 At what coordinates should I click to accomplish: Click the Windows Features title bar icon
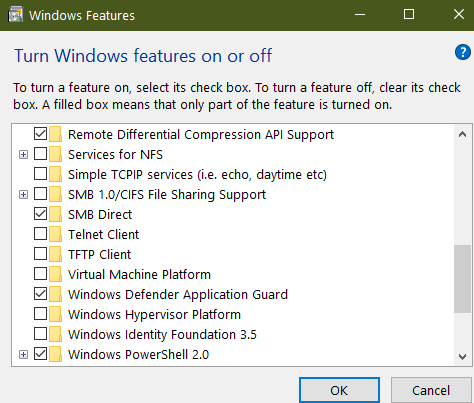16,15
